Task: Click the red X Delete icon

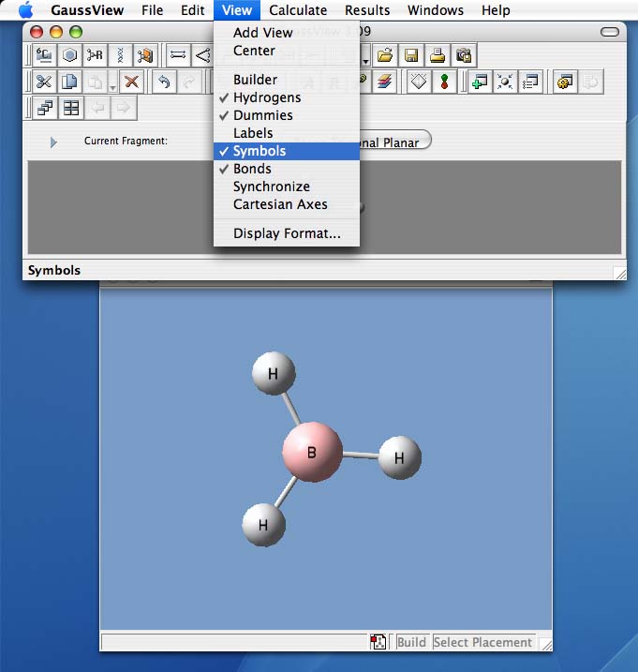Action: 131,82
